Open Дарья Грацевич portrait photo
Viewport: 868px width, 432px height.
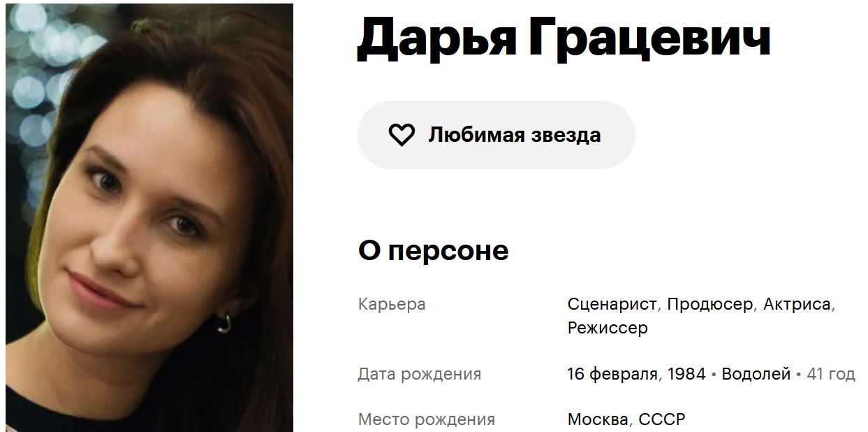[x=149, y=217]
